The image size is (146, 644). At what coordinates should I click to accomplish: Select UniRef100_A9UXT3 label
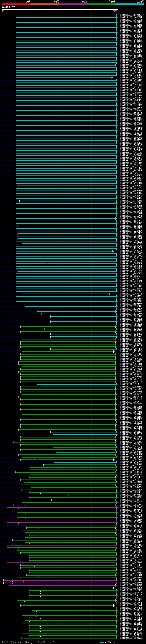[x=131, y=502]
